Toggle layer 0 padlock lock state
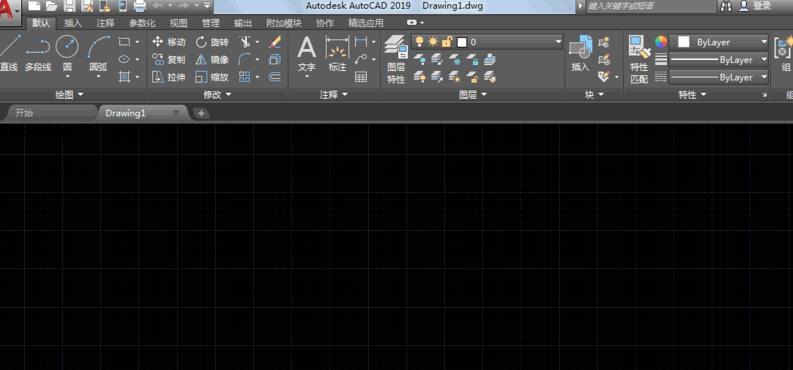 click(x=447, y=41)
